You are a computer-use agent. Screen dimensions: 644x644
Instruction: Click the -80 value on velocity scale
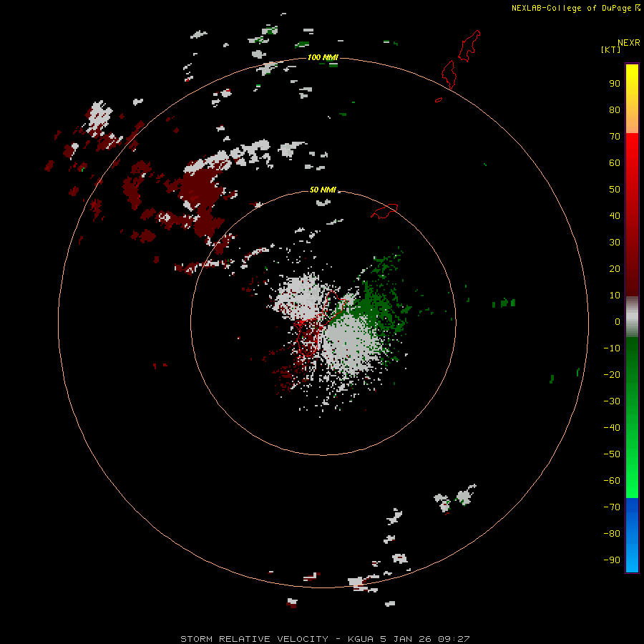[612, 534]
